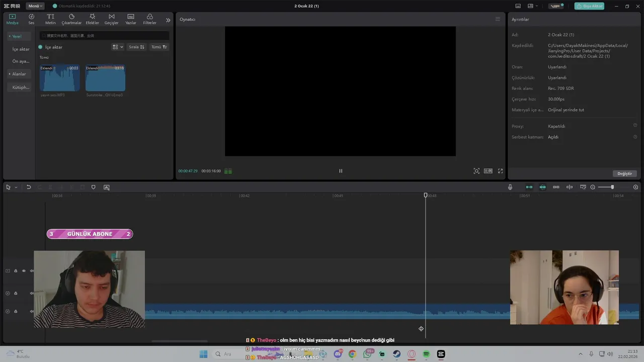The height and width of the screenshot is (362, 644).
Task: Click the timeline horizontal scrollbar
Action: click(180, 341)
